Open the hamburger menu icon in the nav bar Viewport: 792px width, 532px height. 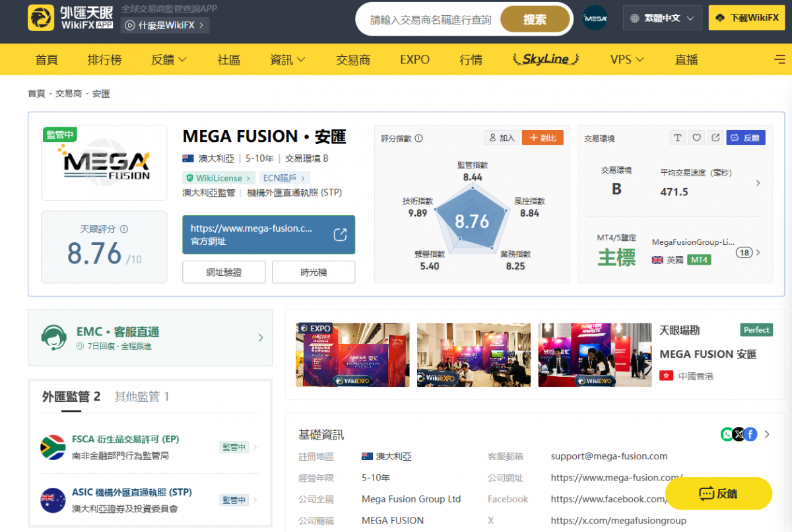tap(779, 59)
